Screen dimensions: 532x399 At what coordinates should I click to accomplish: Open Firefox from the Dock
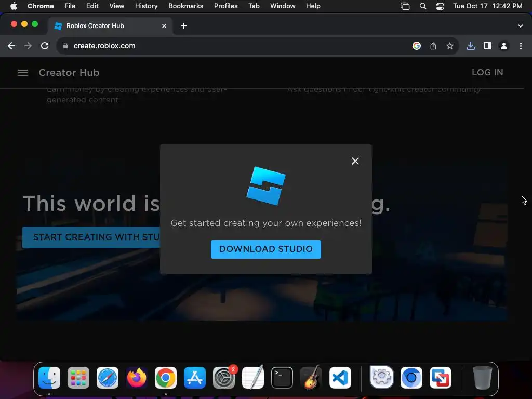[137, 378]
